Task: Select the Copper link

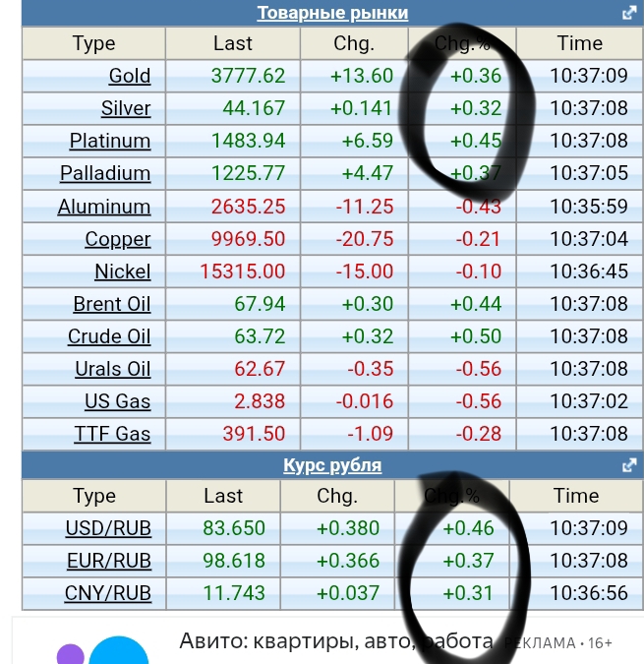Action: coord(118,239)
